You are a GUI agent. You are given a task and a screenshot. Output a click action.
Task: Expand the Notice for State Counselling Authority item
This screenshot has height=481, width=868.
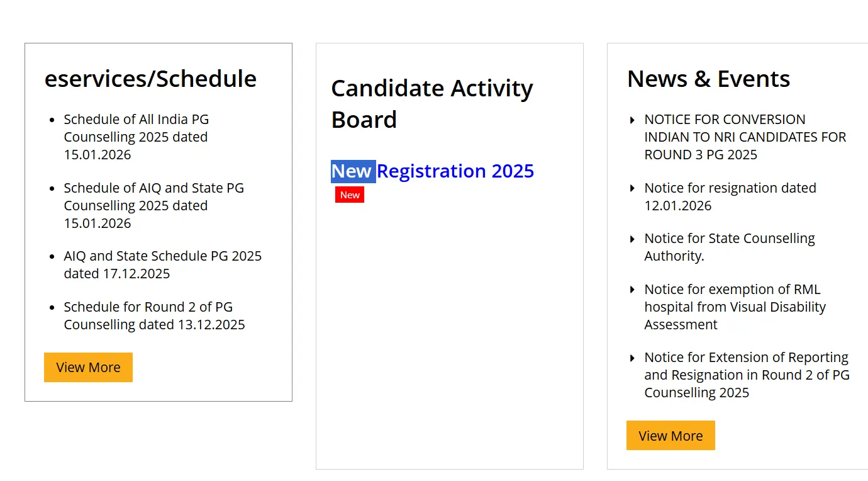[x=730, y=247]
